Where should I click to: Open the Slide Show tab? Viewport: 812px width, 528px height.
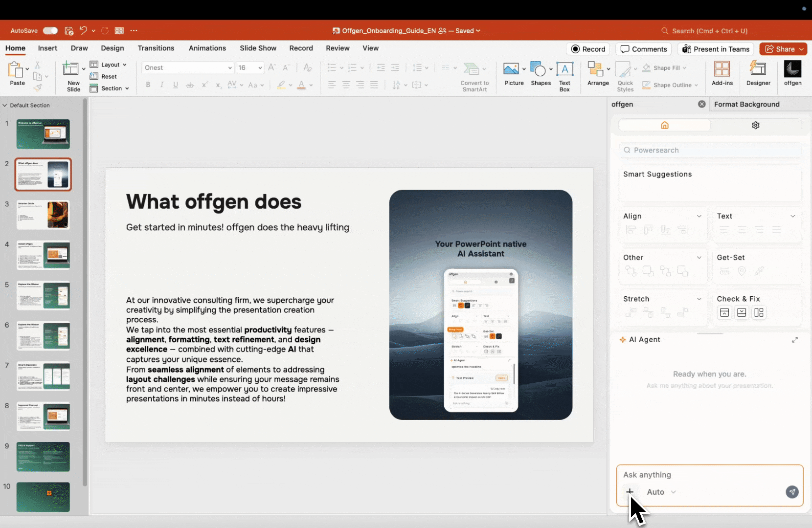click(258, 48)
